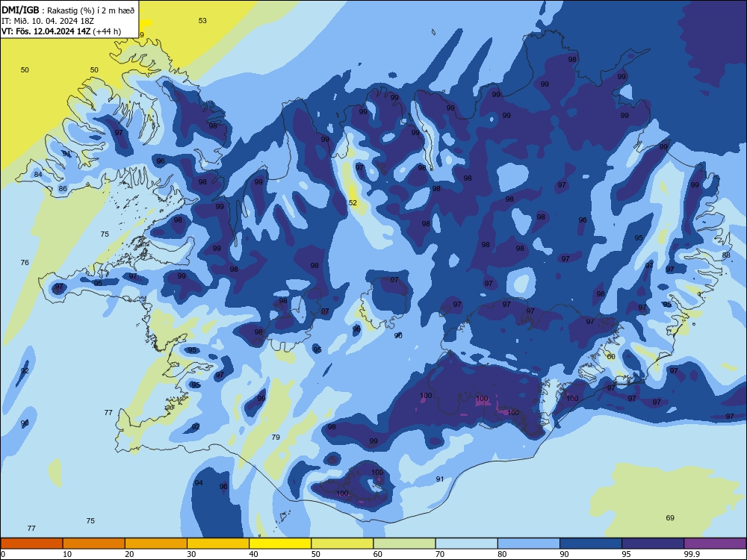Click the dark blue 90–95 legend swatch
747x560 pixels.
click(591, 544)
